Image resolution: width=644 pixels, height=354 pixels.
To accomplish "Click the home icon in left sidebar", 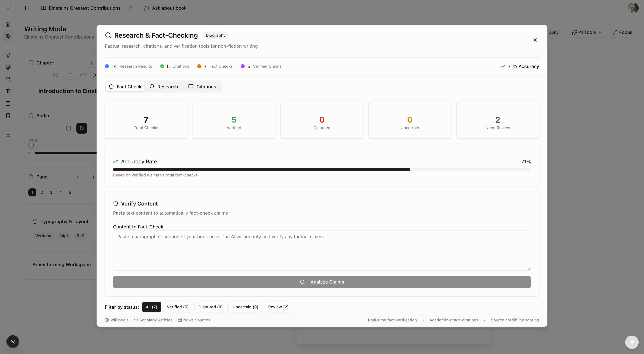I will pos(8,24).
